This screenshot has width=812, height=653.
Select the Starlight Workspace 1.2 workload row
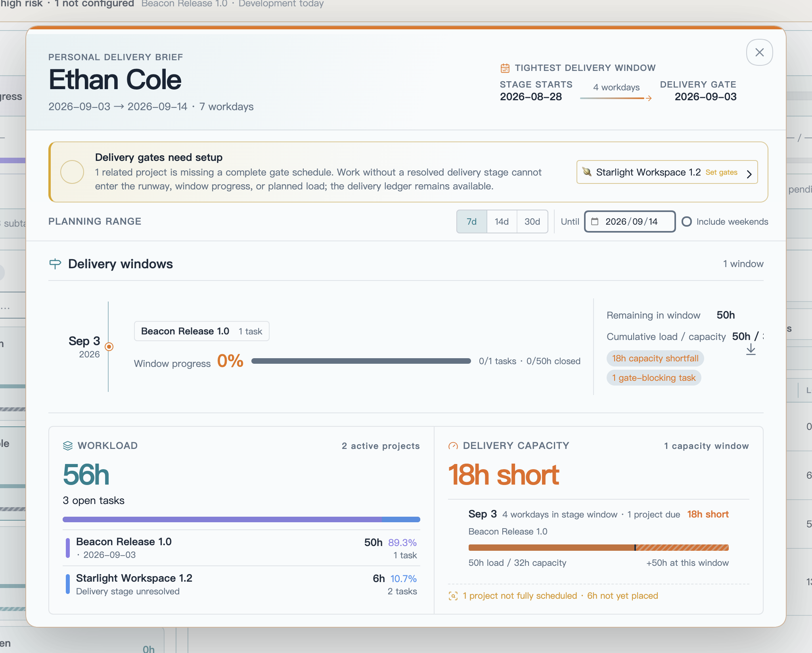(x=241, y=584)
